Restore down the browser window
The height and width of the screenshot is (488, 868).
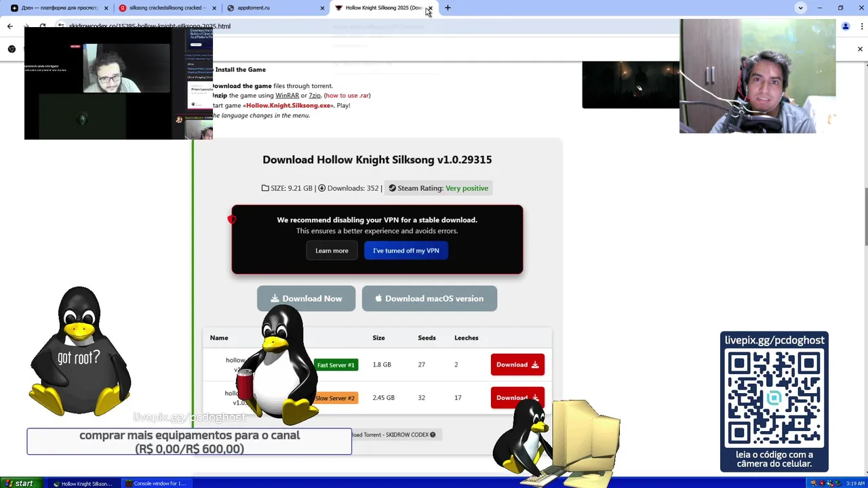(x=840, y=8)
